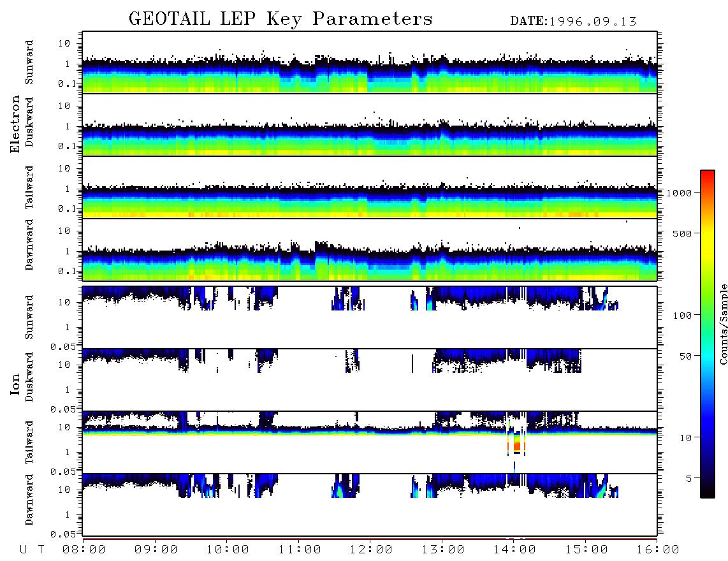The image size is (728, 561).
Task: Click the "08:00" time axis label
Action: [x=84, y=550]
